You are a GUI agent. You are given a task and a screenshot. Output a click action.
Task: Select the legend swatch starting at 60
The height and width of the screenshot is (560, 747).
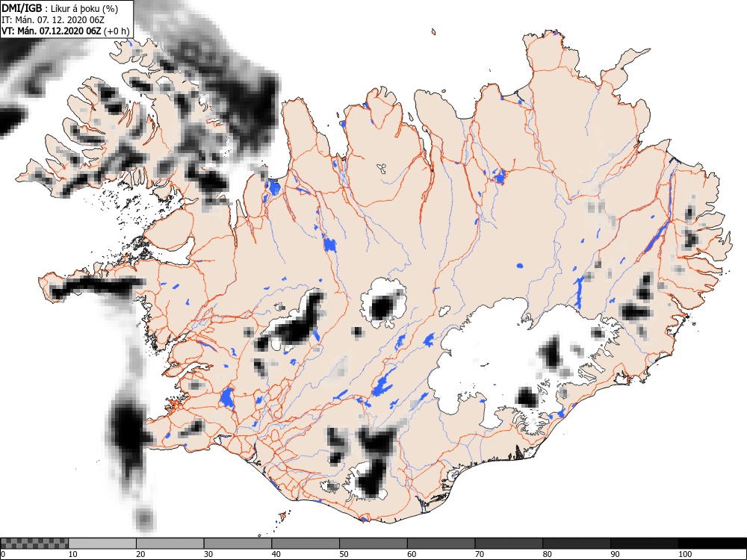[441, 544]
